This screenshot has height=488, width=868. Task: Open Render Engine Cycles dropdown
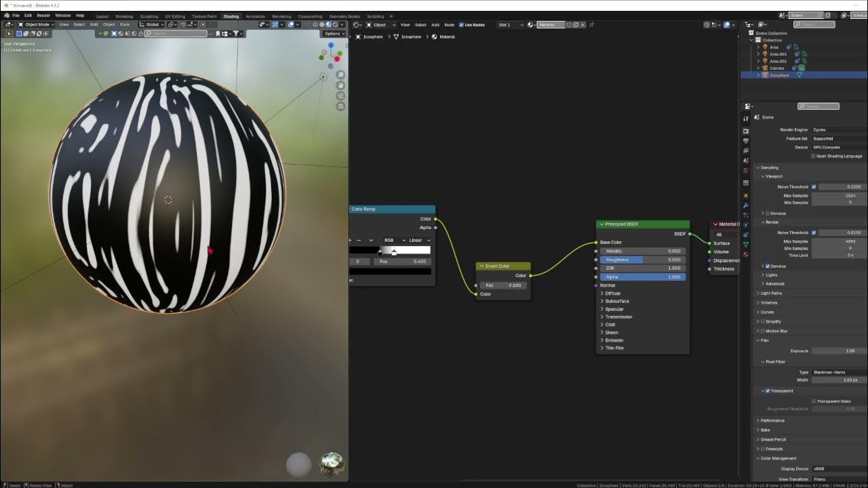(x=839, y=129)
